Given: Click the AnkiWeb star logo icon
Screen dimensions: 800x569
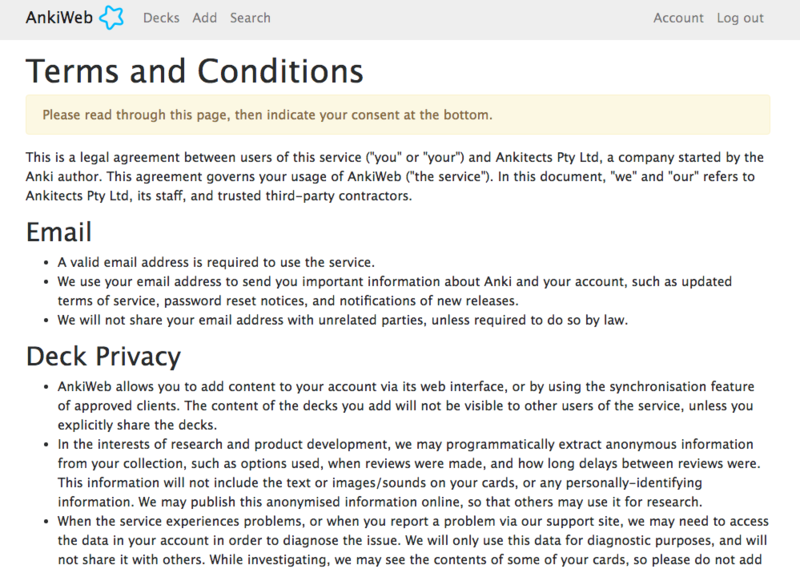Looking at the screenshot, I should click(x=111, y=18).
